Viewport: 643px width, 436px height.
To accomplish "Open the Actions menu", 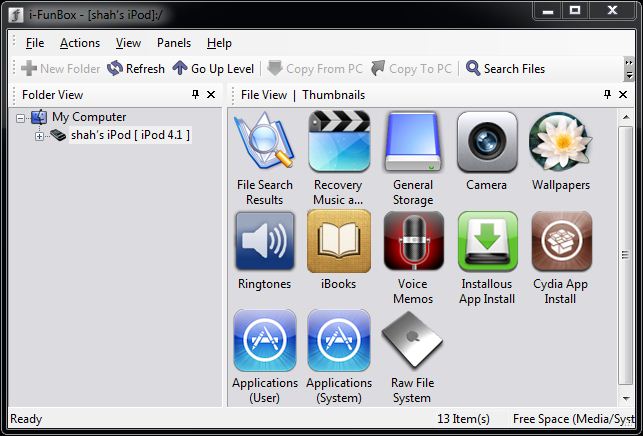I will point(80,43).
